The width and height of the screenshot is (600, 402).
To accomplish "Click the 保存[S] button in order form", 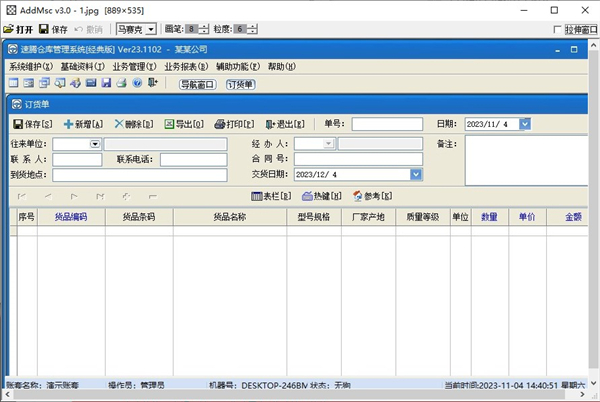I will (33, 124).
